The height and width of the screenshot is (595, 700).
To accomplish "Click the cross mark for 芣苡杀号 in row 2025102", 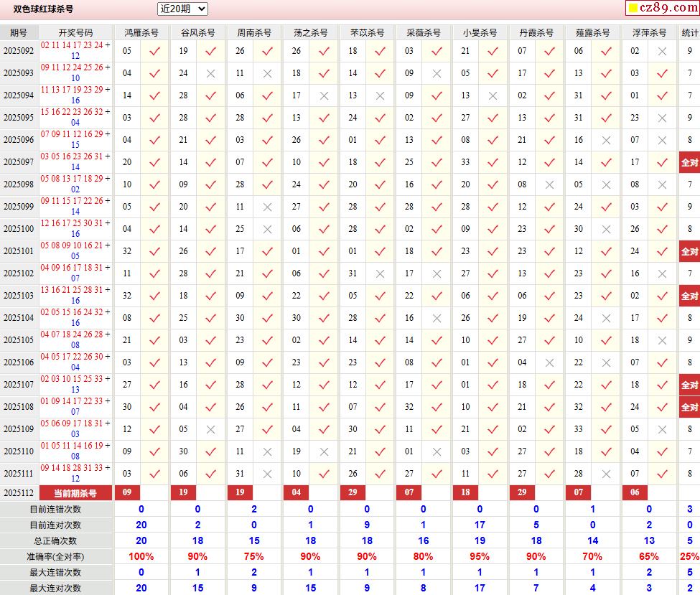I will pos(380,273).
